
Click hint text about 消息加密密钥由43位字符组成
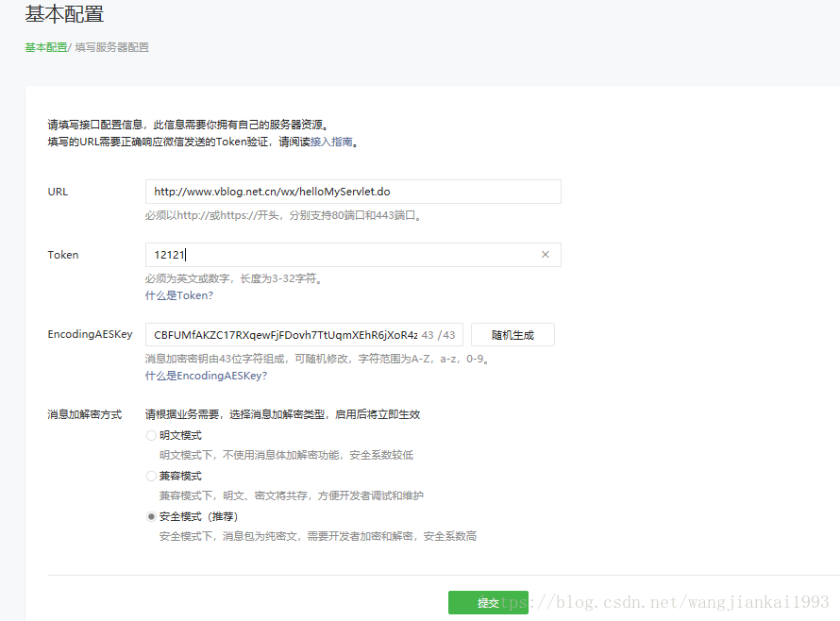click(318, 359)
